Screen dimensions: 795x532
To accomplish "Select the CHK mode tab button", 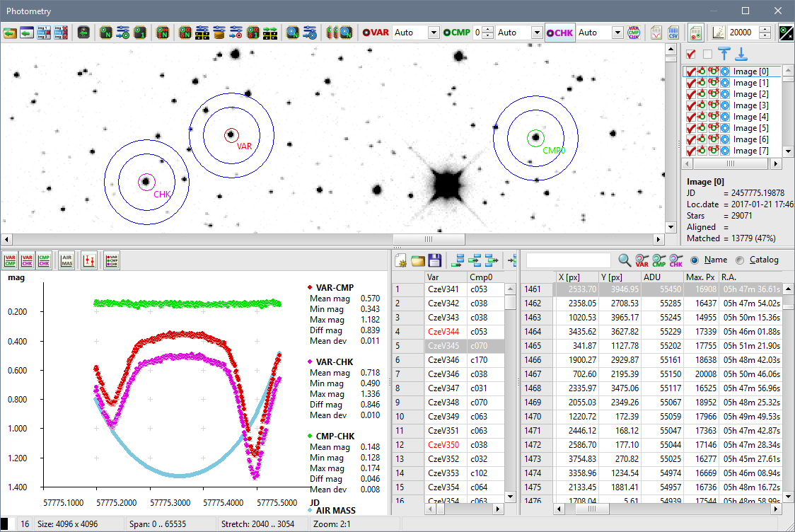I will [560, 32].
